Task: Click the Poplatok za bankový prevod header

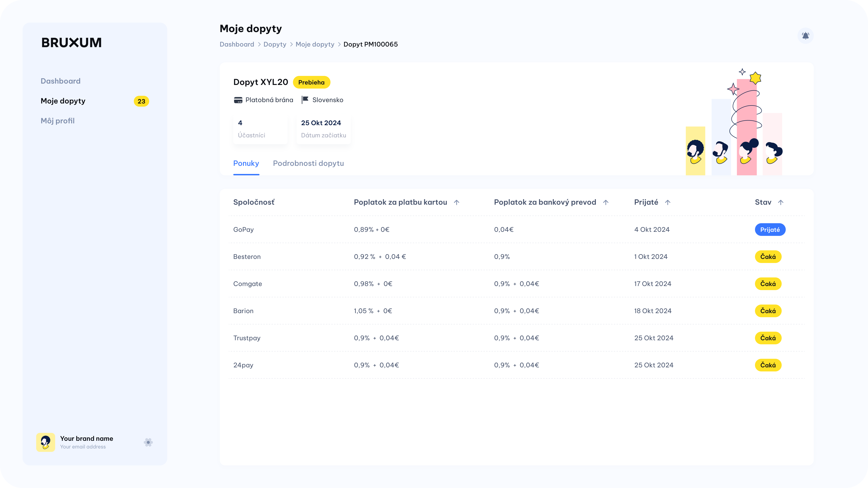Action: [x=545, y=202]
